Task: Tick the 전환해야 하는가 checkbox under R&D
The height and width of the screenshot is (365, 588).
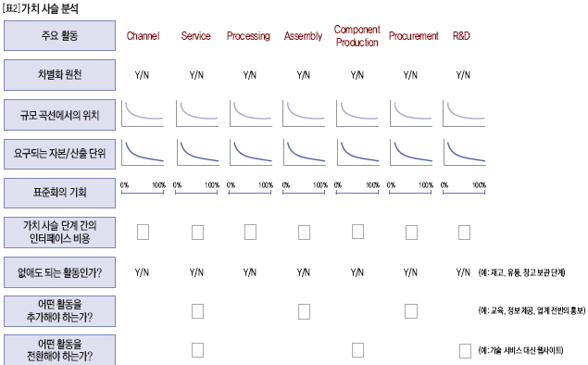Action: click(x=465, y=351)
